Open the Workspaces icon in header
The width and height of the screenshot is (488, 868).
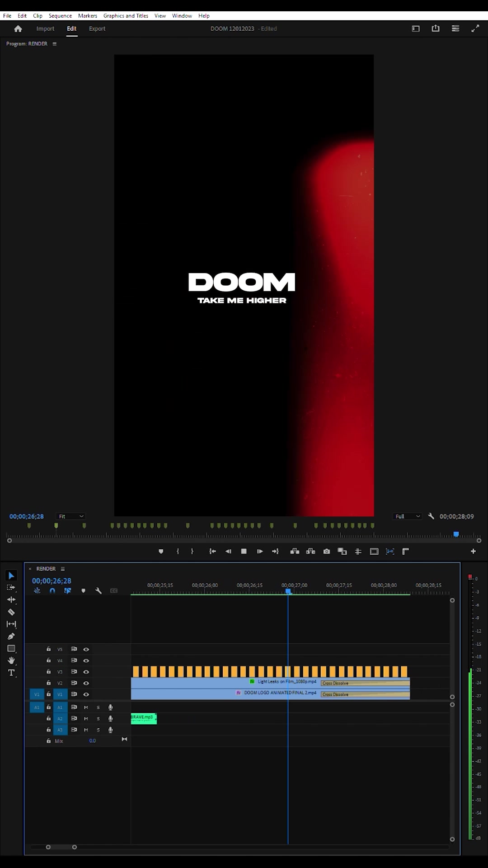point(416,28)
